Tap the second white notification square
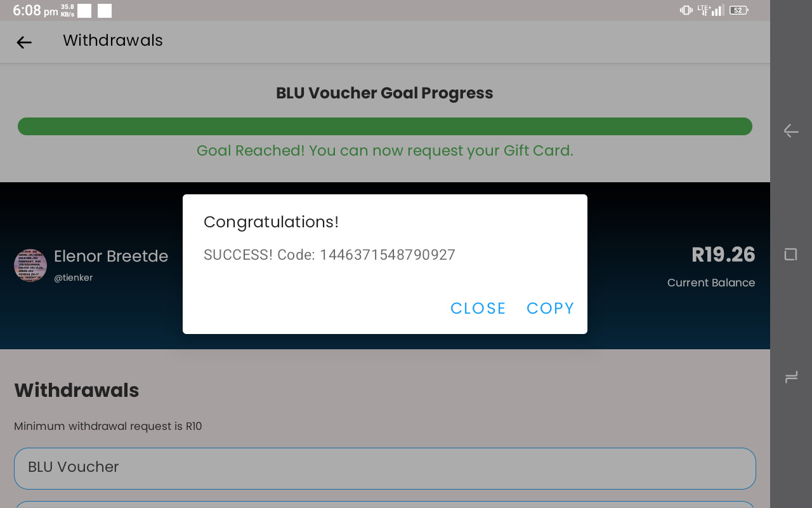The image size is (812, 508). point(105,11)
